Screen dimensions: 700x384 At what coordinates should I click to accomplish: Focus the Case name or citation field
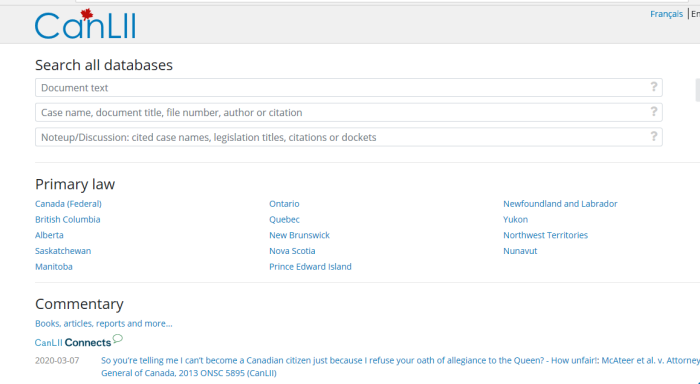(349, 112)
